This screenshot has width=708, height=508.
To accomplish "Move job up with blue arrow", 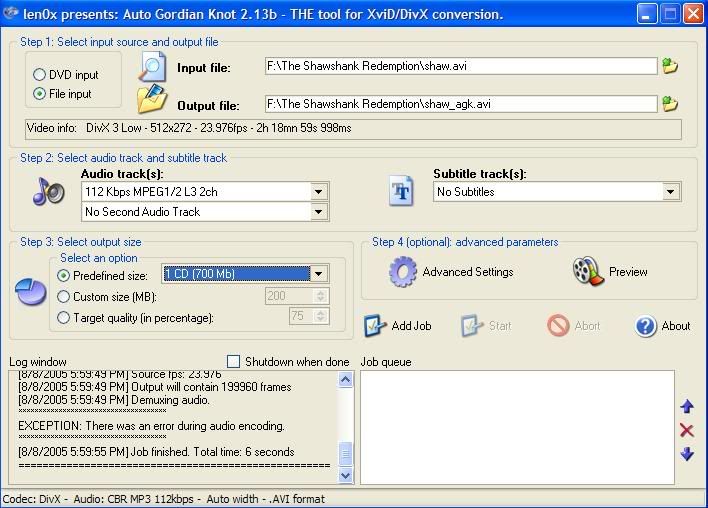I will coord(687,406).
